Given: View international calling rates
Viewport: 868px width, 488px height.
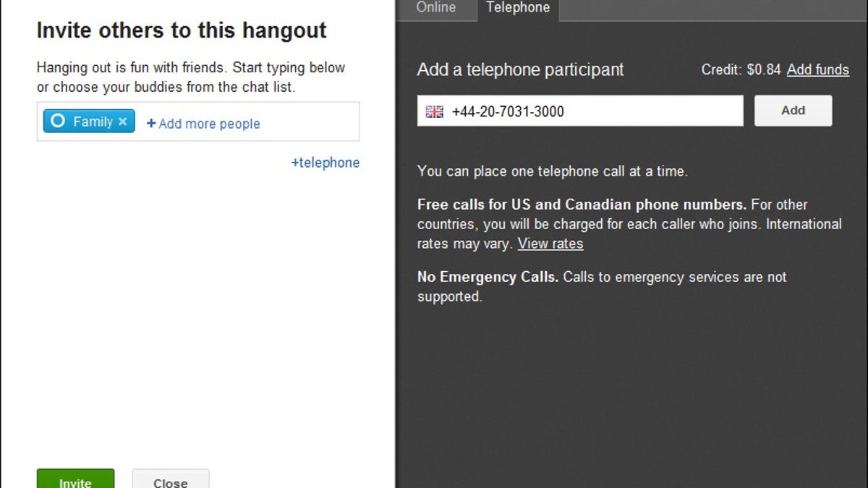Looking at the screenshot, I should click(550, 244).
